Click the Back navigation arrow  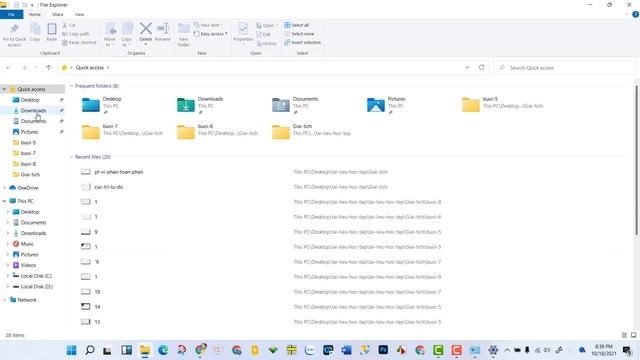click(x=9, y=68)
